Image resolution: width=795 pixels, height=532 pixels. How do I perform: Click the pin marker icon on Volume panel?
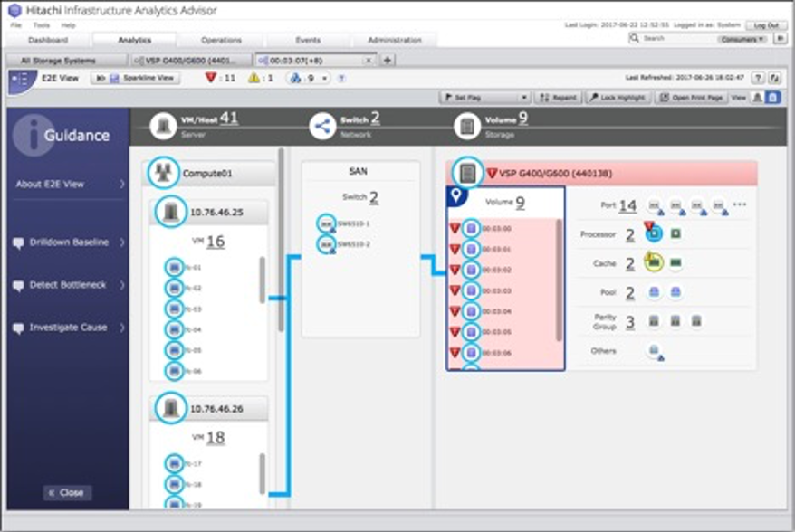(455, 195)
